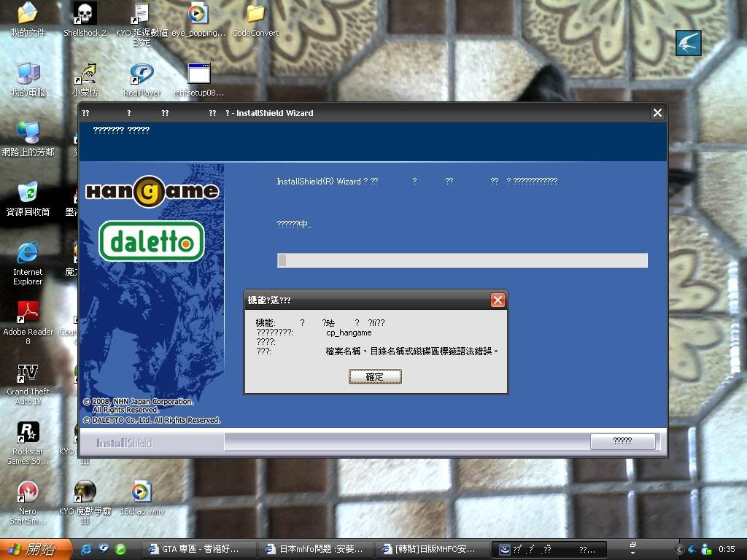Select the mhfsetup08 installer icon
Screen dimensions: 747x560
click(x=198, y=79)
